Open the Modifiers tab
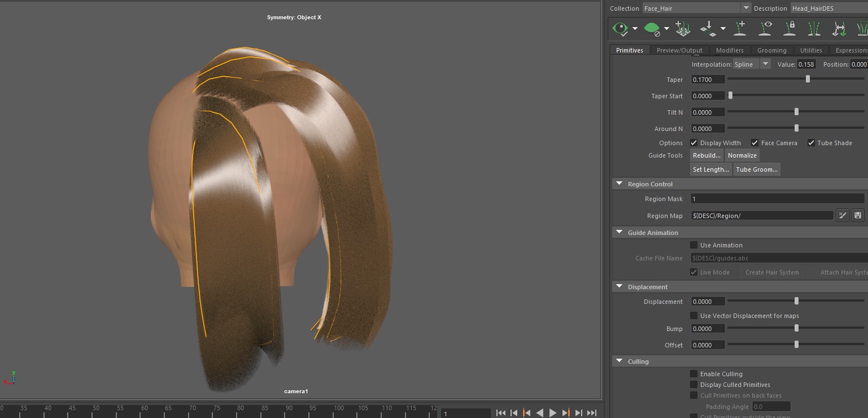This screenshot has width=868, height=418. coord(731,50)
